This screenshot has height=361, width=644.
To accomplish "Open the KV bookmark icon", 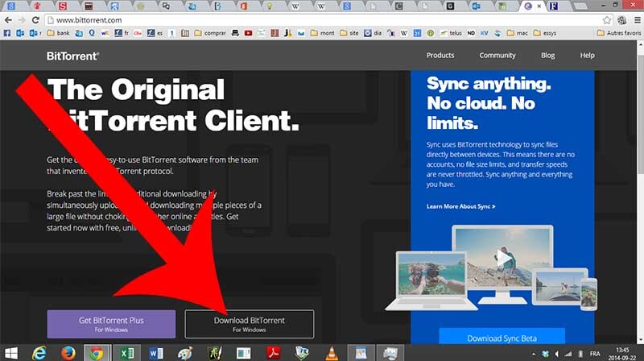I will 485,33.
